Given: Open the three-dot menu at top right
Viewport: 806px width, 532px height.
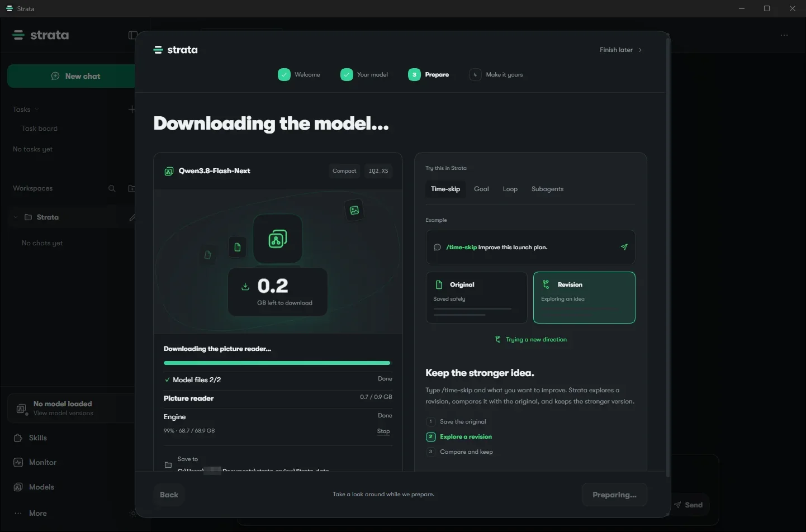Looking at the screenshot, I should pyautogui.click(x=784, y=35).
